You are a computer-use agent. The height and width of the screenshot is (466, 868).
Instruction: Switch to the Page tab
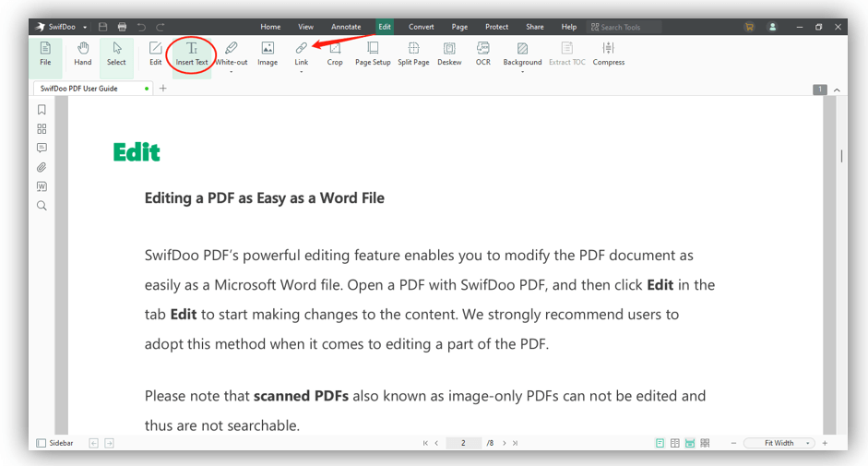(459, 27)
